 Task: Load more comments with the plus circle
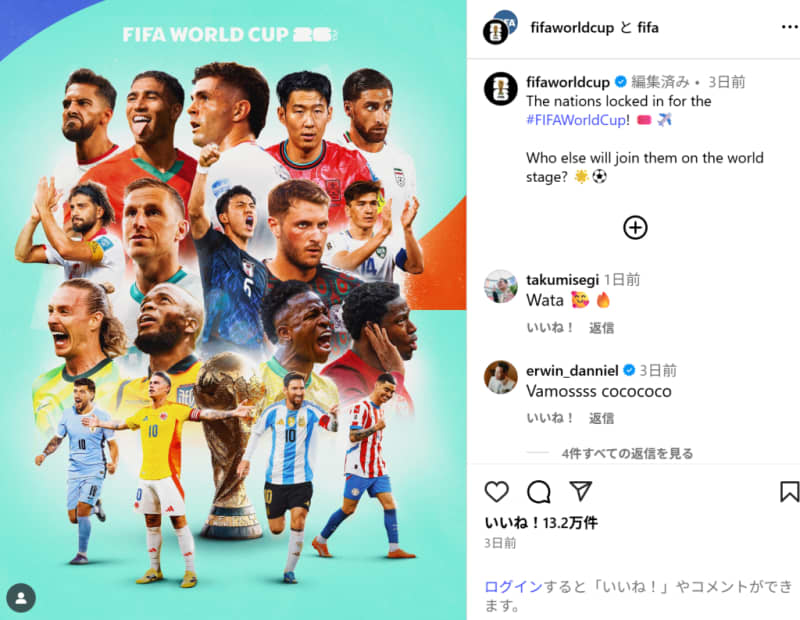click(635, 228)
